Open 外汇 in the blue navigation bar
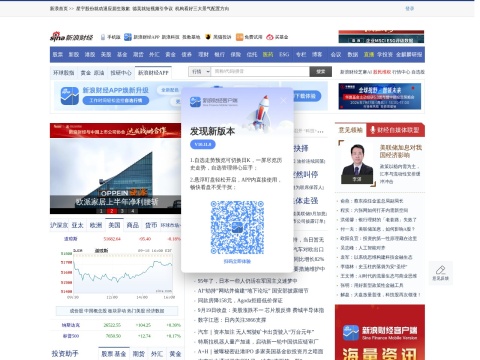Viewport: 480px width, 360px height. click(x=154, y=55)
